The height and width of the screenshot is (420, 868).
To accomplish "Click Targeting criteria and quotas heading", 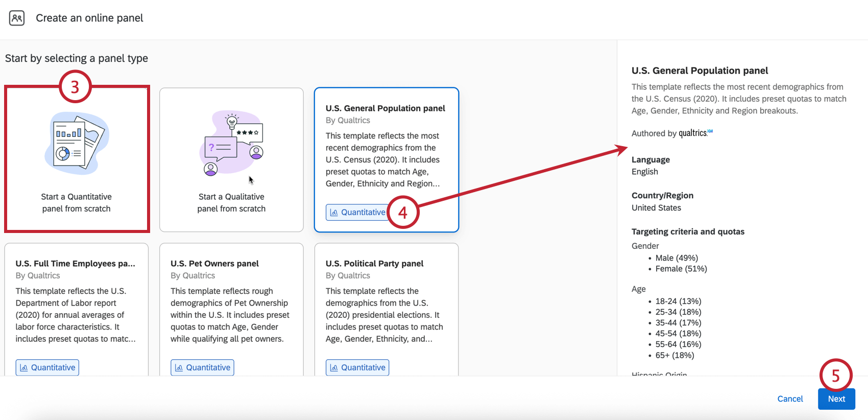I will [688, 232].
